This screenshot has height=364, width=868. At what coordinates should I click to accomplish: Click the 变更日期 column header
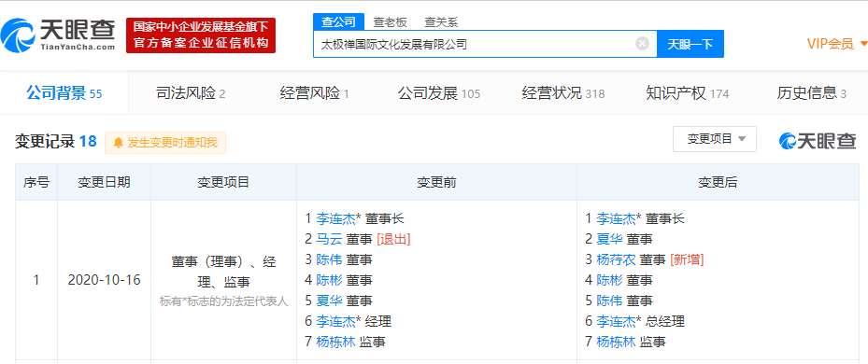click(x=104, y=182)
